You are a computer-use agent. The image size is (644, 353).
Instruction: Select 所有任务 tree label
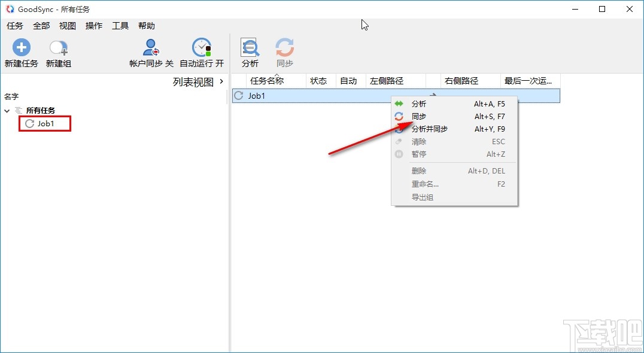point(41,111)
